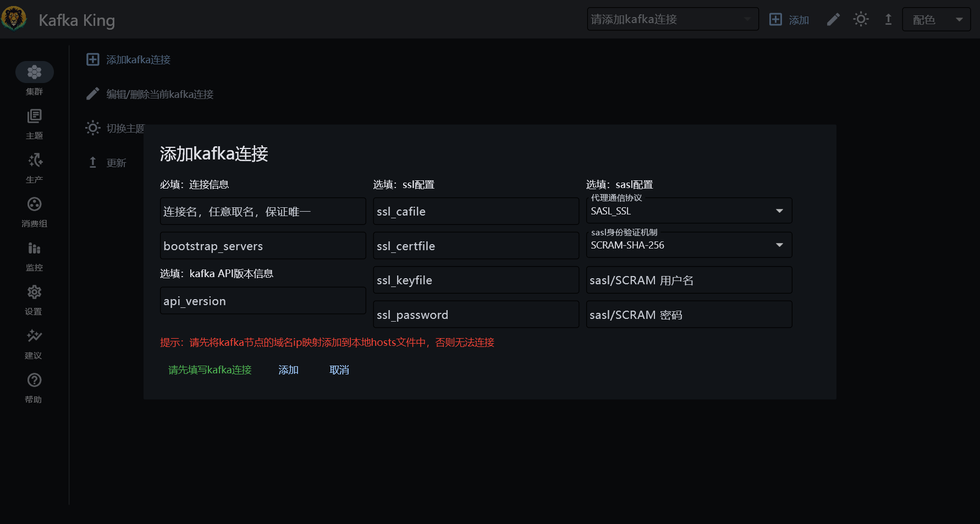
Task: Focus the sasl/SCRAM 用户名 field
Action: coord(689,280)
